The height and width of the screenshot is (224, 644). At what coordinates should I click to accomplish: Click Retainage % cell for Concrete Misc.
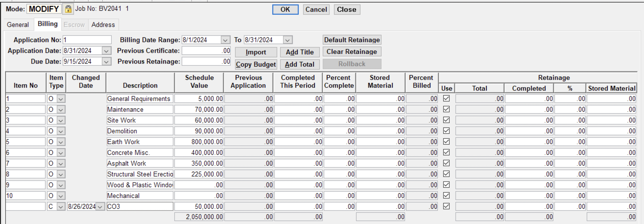(x=570, y=153)
